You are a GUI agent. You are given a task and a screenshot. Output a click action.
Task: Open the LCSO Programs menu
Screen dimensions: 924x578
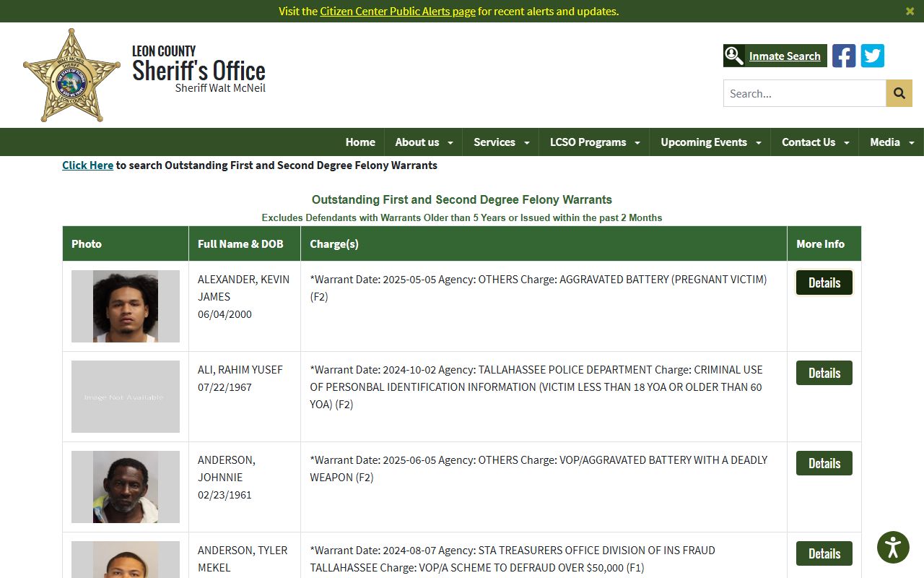pos(588,142)
